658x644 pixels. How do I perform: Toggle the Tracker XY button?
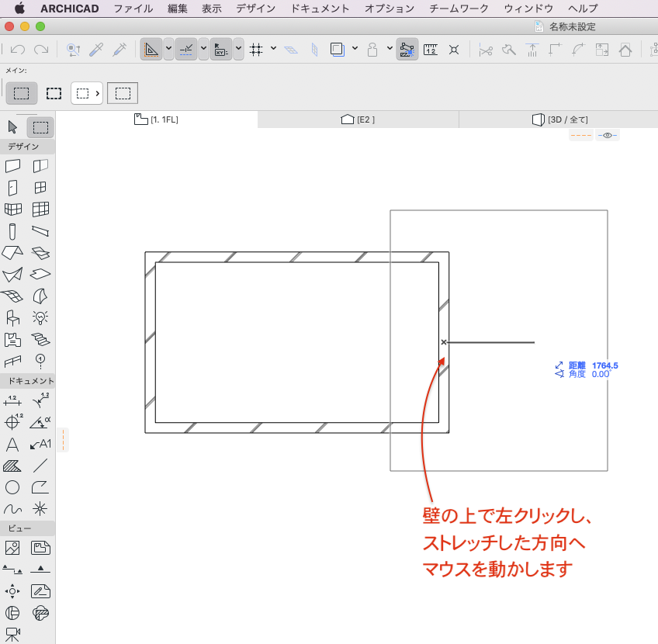pos(220,49)
